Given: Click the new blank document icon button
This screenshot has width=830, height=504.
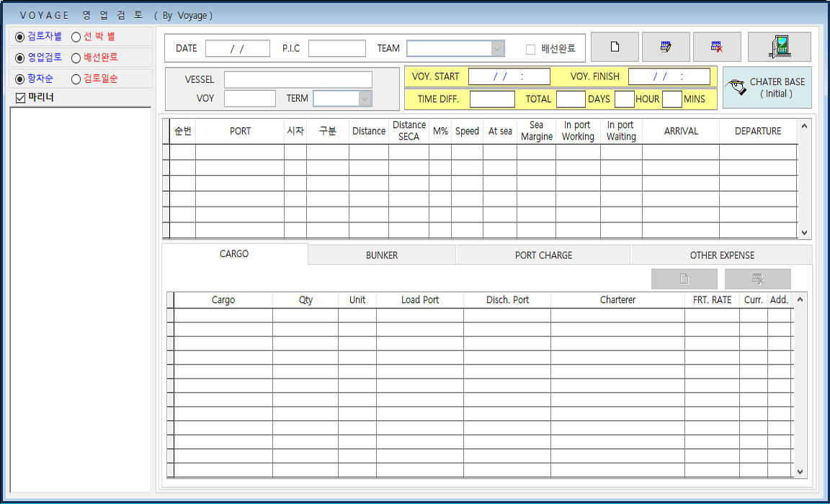Looking at the screenshot, I should (x=615, y=47).
